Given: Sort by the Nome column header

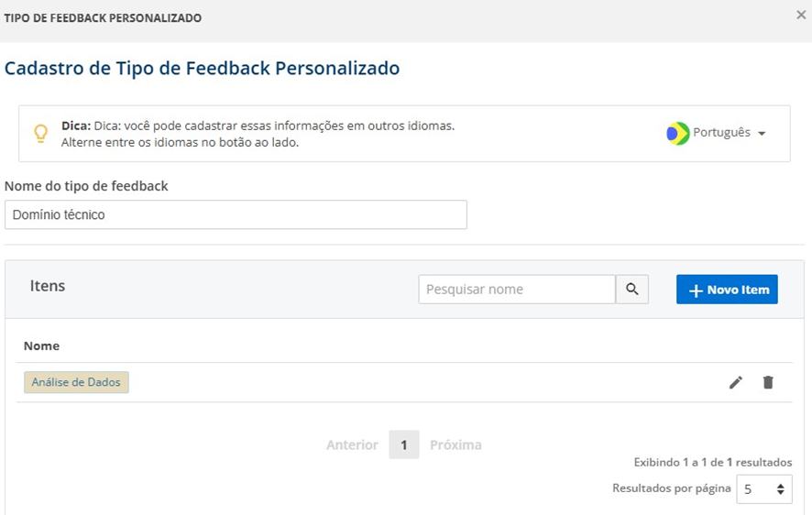Looking at the screenshot, I should point(41,345).
